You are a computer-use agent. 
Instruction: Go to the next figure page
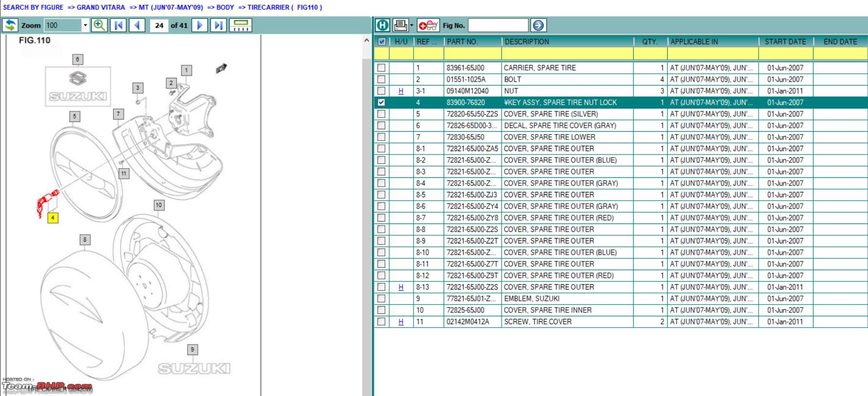click(200, 25)
